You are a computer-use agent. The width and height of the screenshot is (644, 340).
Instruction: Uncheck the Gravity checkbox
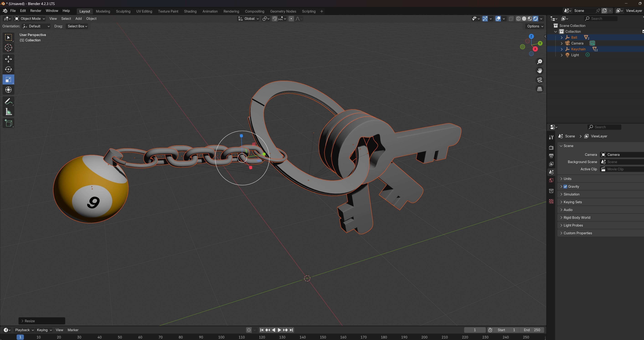(565, 186)
